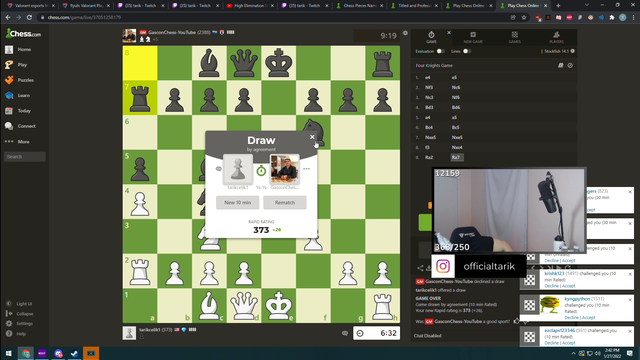
Task: Switch to the Players tab
Action: pos(556,37)
